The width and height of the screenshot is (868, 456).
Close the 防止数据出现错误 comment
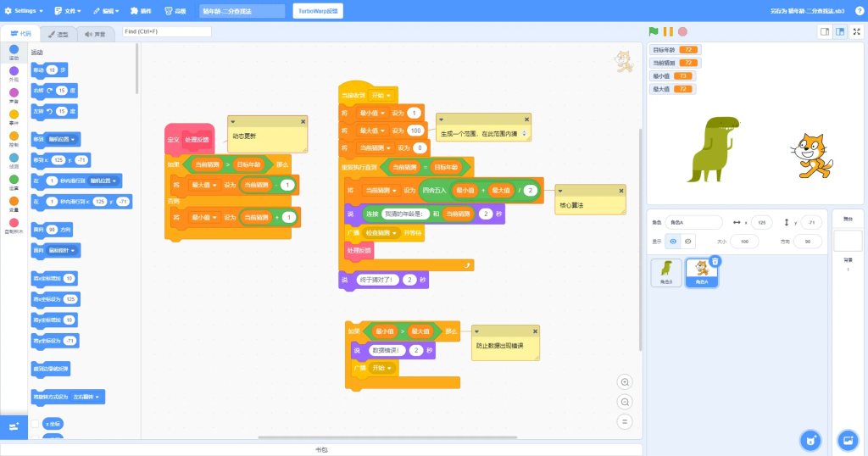pyautogui.click(x=536, y=331)
